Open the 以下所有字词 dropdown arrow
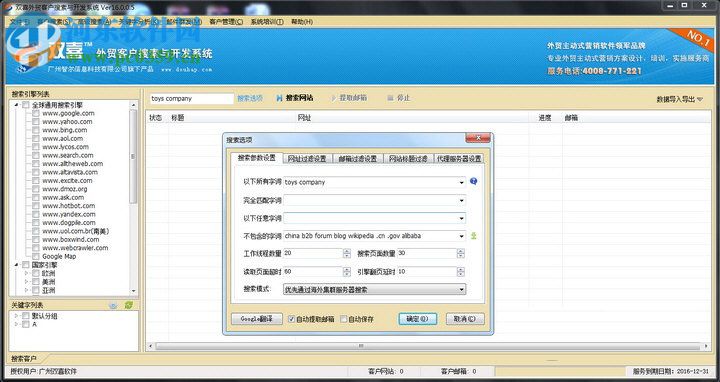 click(x=461, y=182)
